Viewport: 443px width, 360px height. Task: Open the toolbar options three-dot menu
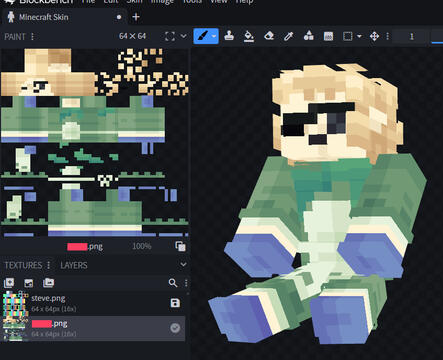387,36
